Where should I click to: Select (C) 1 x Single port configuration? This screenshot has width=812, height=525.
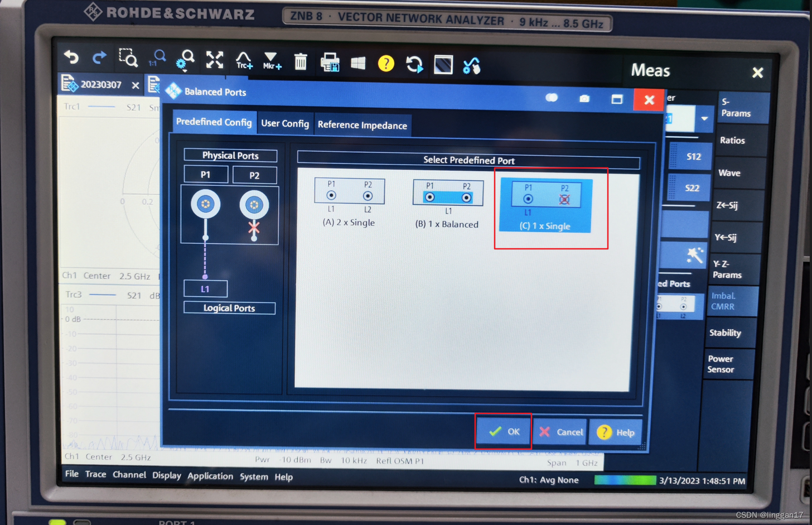click(x=545, y=205)
